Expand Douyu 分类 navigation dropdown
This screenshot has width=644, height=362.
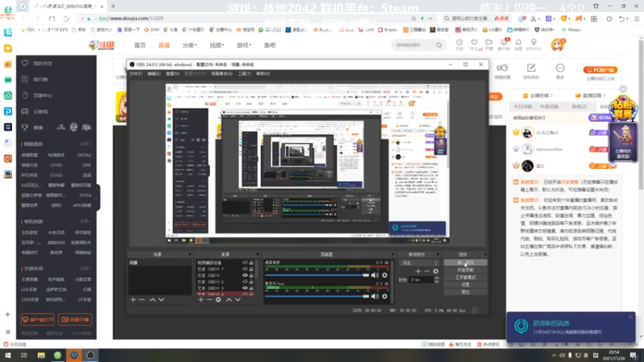pos(190,45)
